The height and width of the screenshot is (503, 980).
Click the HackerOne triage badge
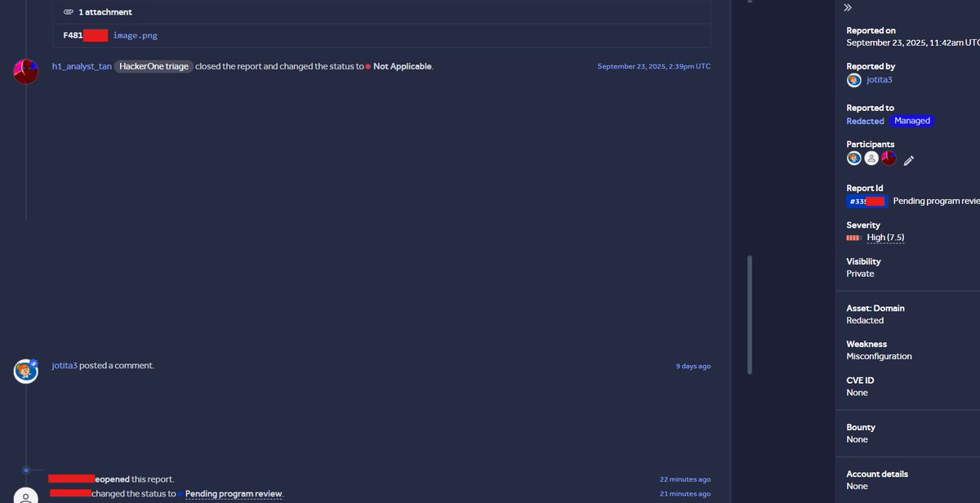[x=154, y=66]
